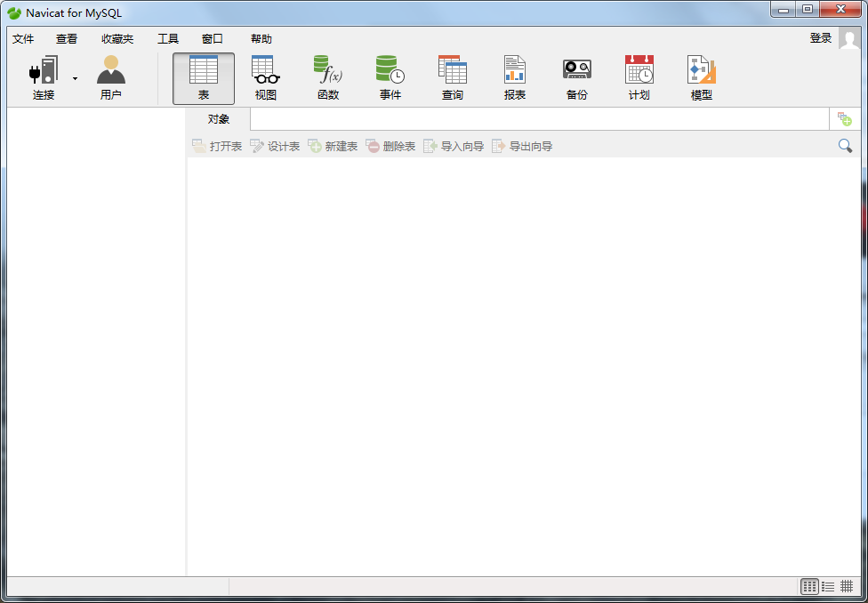868x603 pixels.
Task: Open the 计划 (Schedule) toolbar icon
Action: (639, 78)
